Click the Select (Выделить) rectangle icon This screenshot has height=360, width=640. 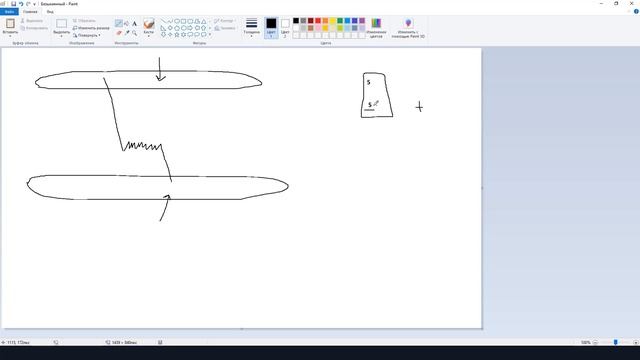click(x=62, y=24)
